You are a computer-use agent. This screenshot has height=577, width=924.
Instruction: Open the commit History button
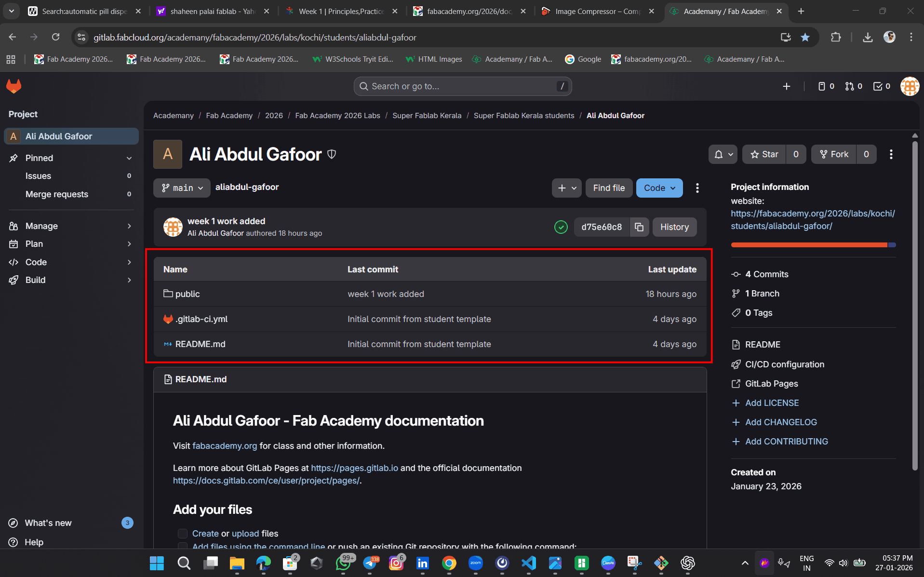click(x=674, y=227)
